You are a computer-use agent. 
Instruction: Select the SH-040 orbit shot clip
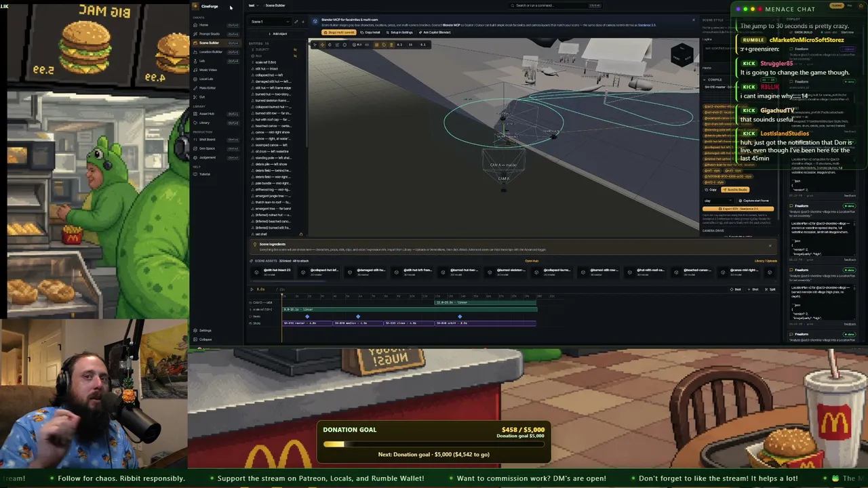486,323
